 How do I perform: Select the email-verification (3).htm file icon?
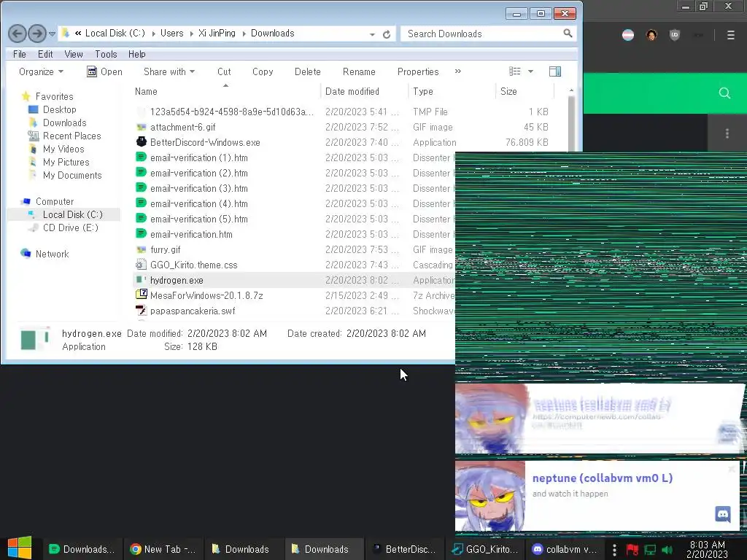pyautogui.click(x=141, y=188)
